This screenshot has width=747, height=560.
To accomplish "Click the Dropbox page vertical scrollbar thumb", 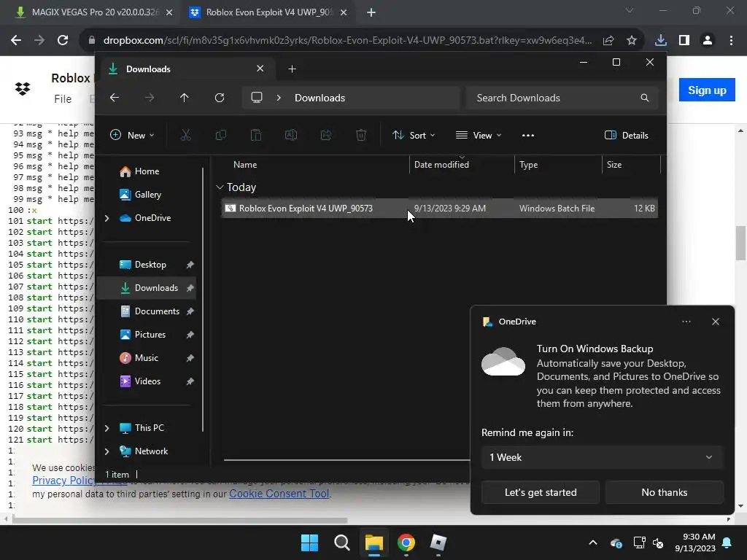I will [x=740, y=244].
